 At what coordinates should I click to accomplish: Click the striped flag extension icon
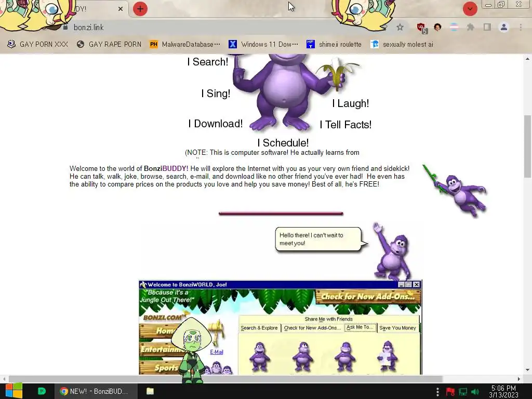(x=454, y=27)
